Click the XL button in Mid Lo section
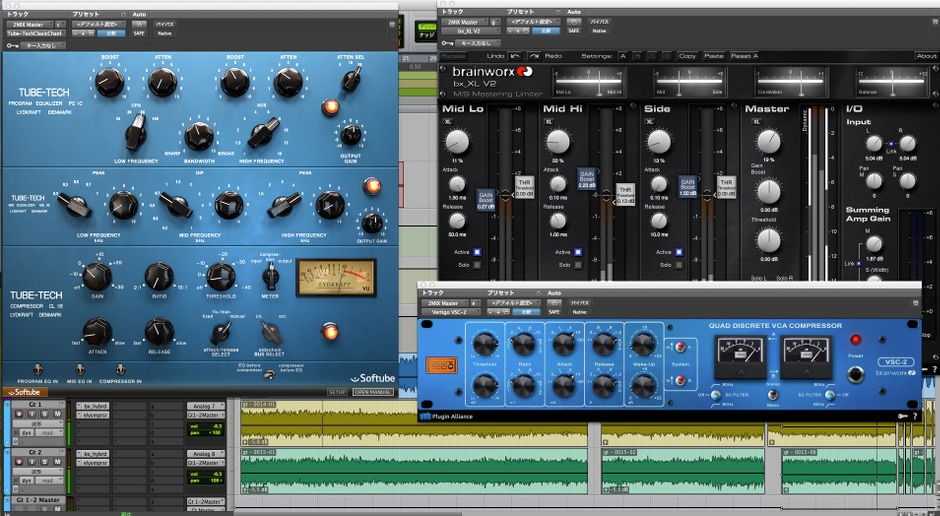This screenshot has width=940, height=516. click(448, 122)
